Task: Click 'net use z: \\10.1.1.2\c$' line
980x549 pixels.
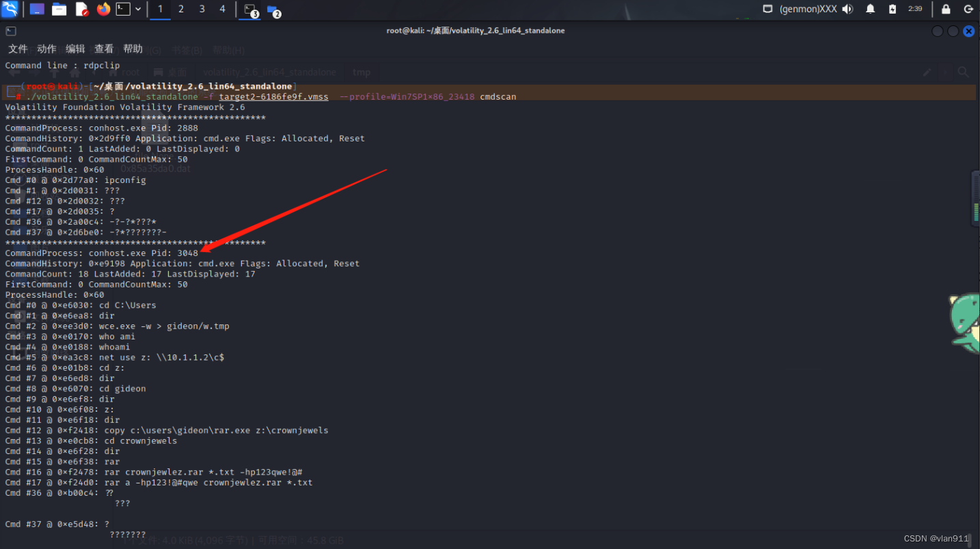Action: [x=115, y=357]
